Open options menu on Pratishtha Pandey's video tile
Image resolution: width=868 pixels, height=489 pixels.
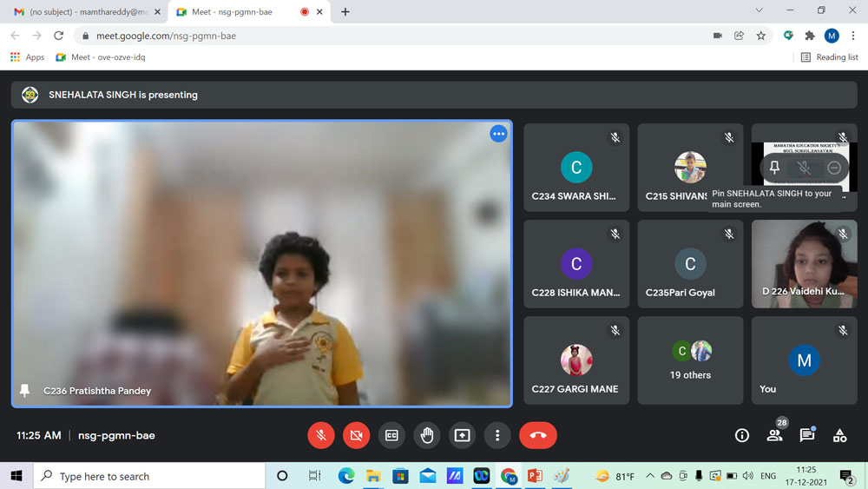coord(498,134)
